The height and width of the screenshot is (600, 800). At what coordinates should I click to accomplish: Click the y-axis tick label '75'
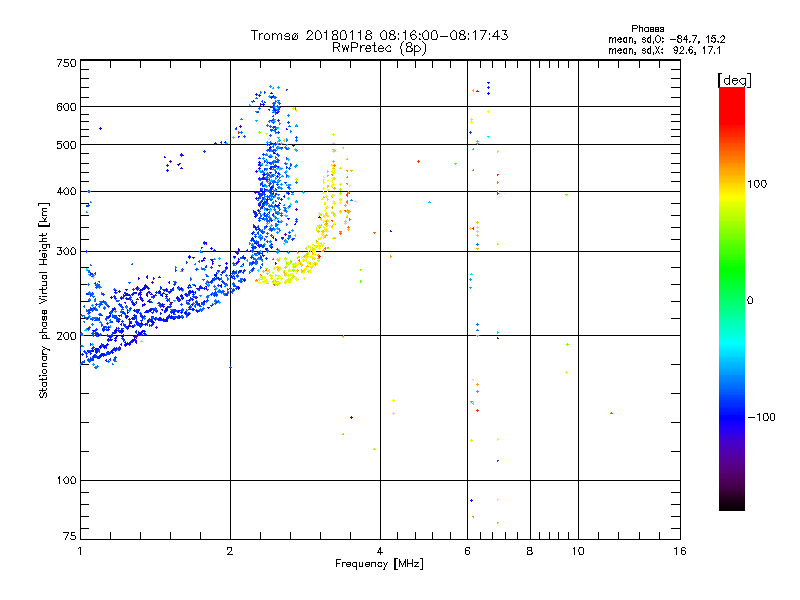pyautogui.click(x=70, y=536)
